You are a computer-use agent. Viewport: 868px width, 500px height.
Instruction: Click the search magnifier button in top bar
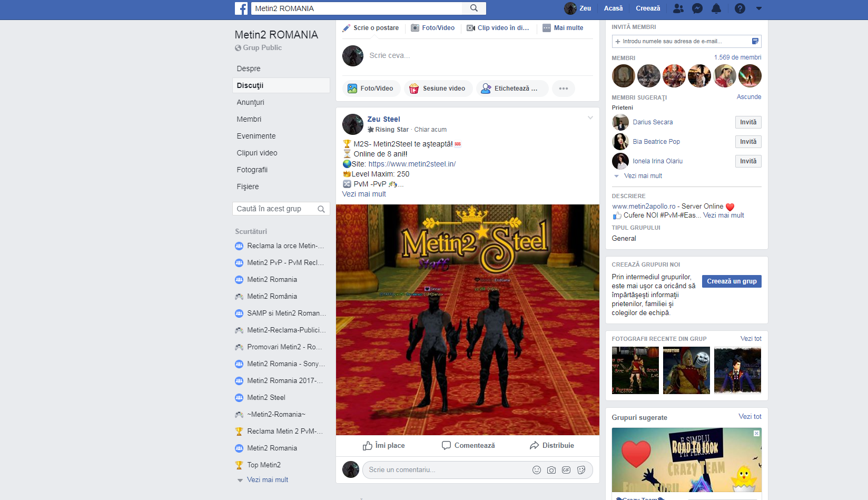point(474,8)
